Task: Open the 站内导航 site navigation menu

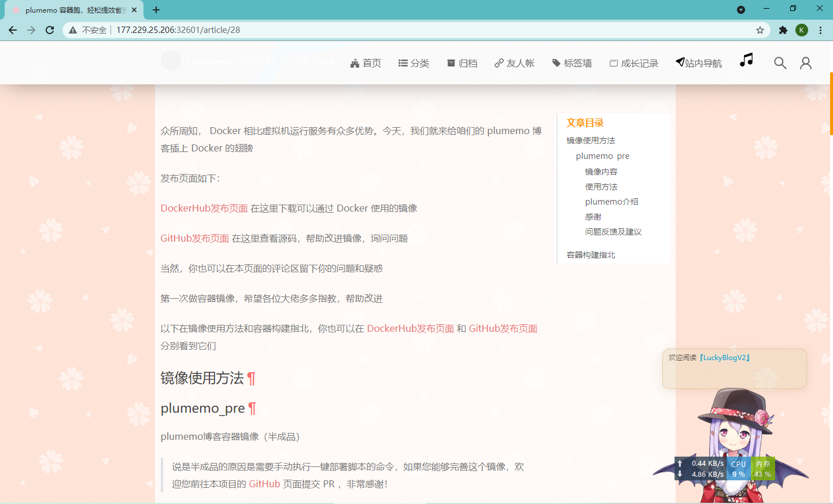Action: pos(699,63)
